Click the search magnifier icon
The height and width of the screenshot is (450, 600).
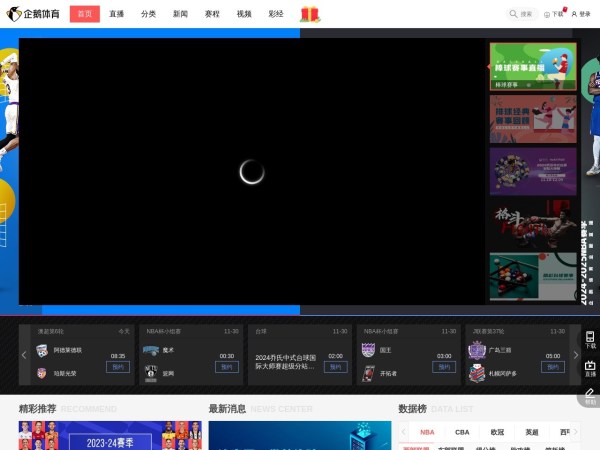(x=514, y=14)
